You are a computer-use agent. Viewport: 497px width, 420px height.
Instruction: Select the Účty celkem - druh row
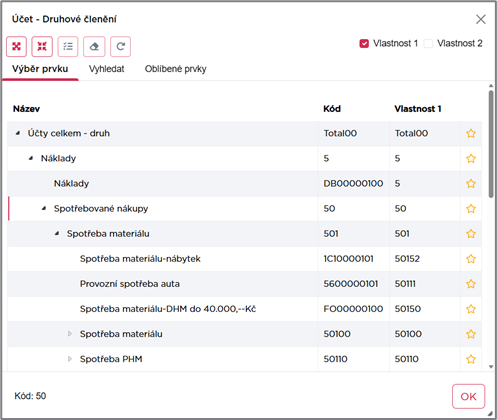(244, 134)
